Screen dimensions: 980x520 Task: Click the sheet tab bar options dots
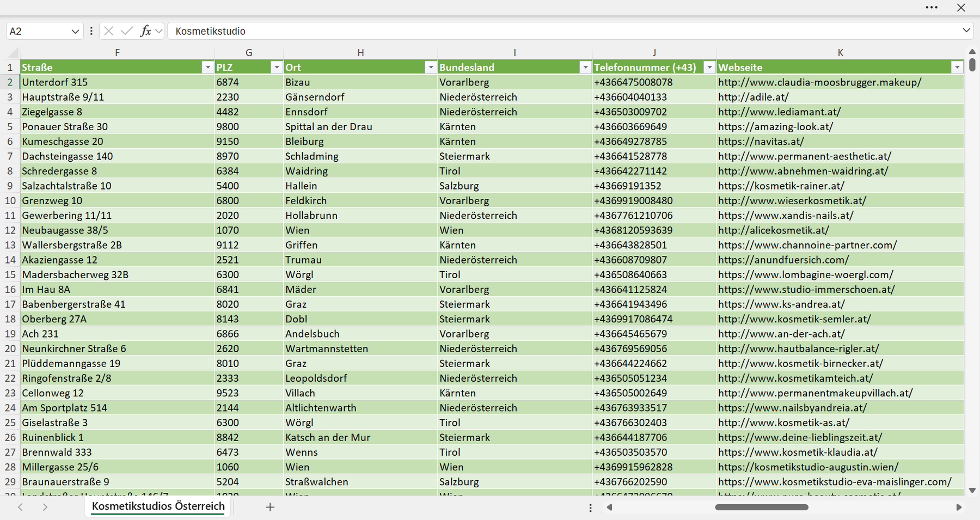click(590, 507)
